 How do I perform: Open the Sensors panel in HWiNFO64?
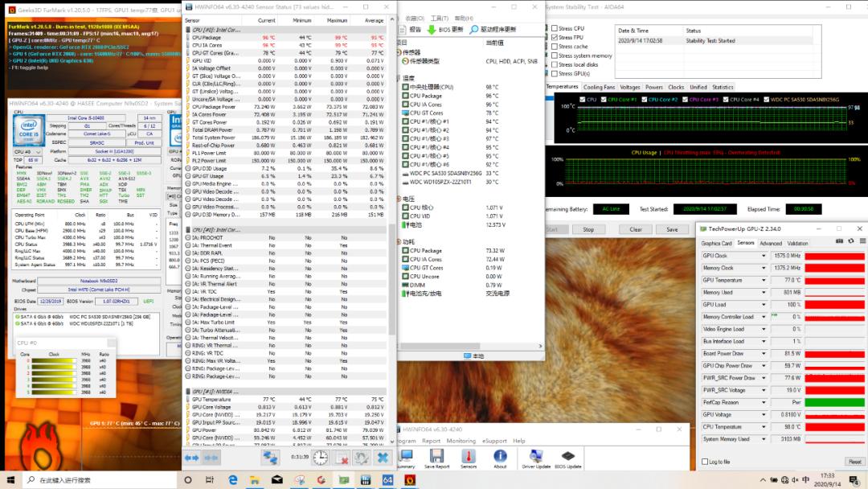tap(469, 456)
